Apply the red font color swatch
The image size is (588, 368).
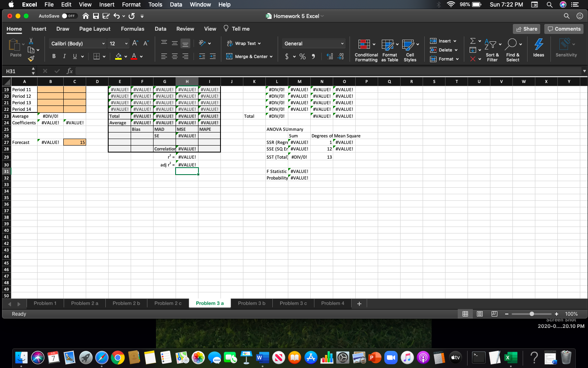tap(134, 56)
